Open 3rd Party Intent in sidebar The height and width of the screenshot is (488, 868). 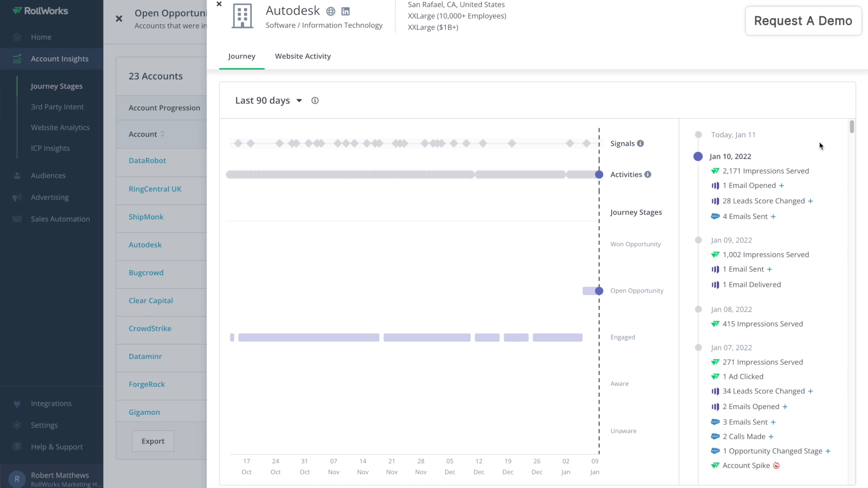[57, 107]
